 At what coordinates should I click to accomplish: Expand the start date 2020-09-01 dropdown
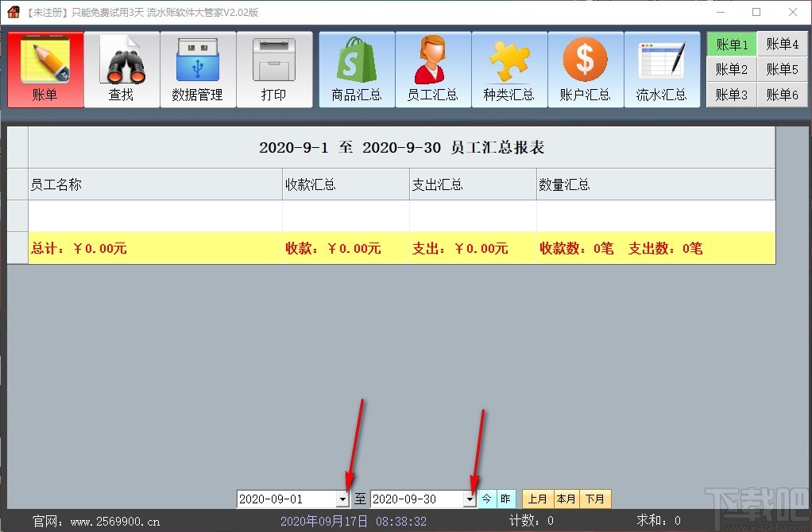[x=343, y=499]
